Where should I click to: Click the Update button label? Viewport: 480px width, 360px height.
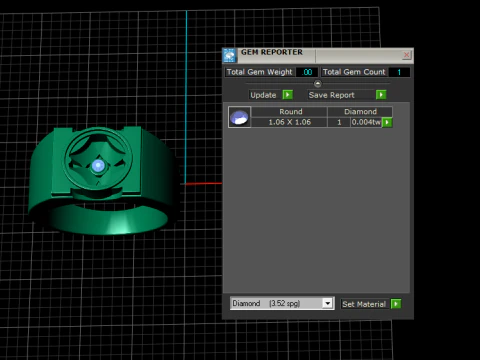(263, 95)
